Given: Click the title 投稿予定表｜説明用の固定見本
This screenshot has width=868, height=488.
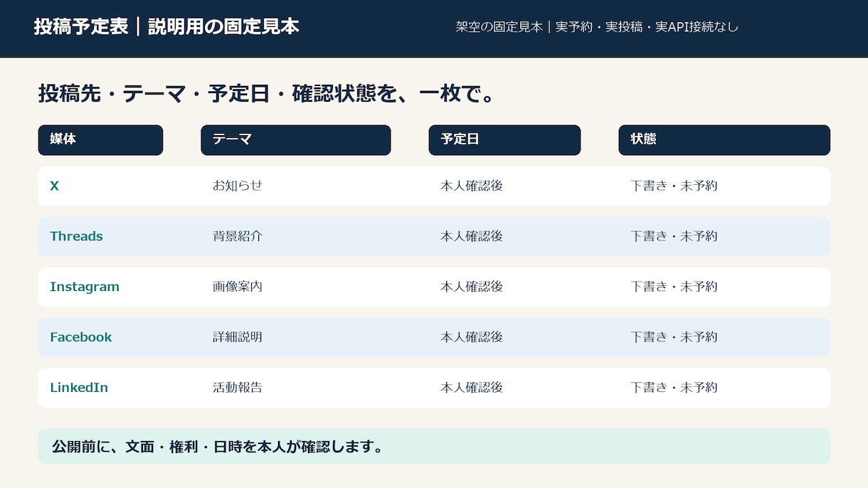Looking at the screenshot, I should [166, 27].
